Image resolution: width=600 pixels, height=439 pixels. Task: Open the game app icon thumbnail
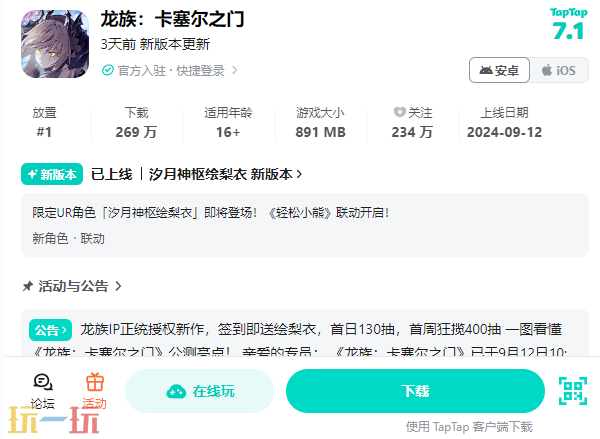[x=55, y=44]
